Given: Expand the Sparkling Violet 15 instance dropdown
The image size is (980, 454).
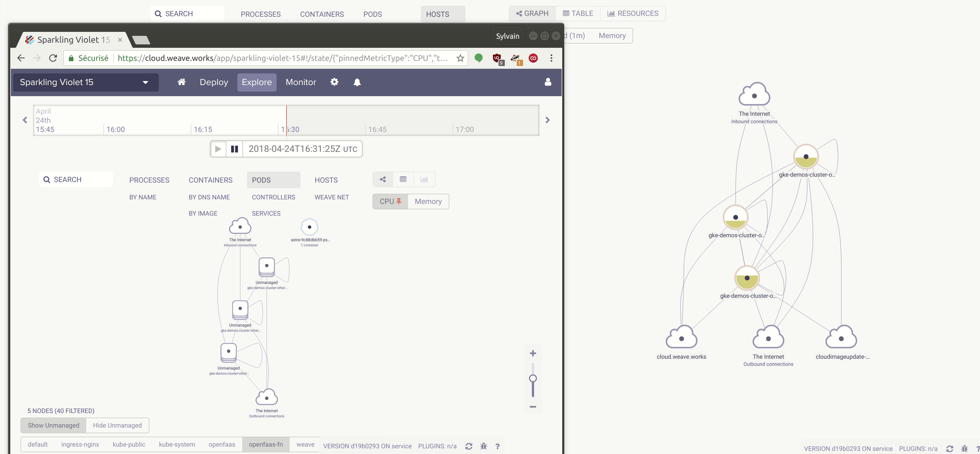Looking at the screenshot, I should pos(145,82).
